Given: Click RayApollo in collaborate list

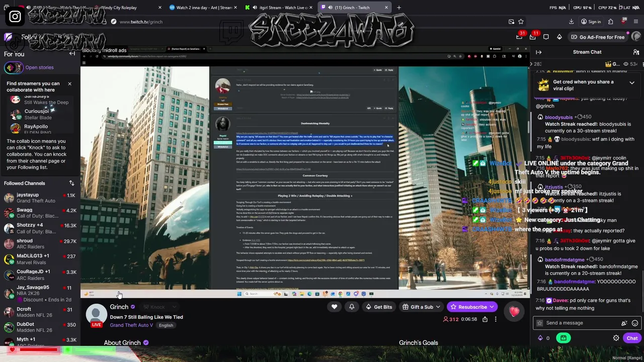Looking at the screenshot, I should pyautogui.click(x=40, y=129).
